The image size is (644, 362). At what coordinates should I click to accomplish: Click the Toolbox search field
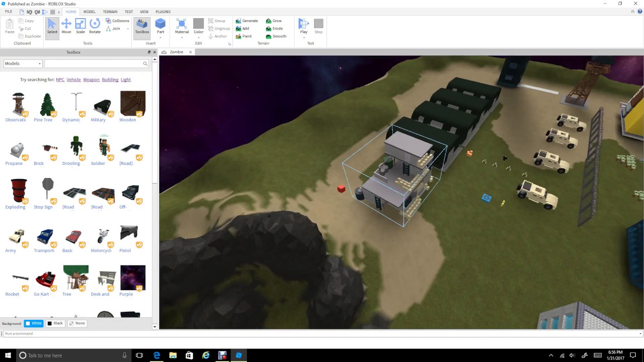point(93,63)
